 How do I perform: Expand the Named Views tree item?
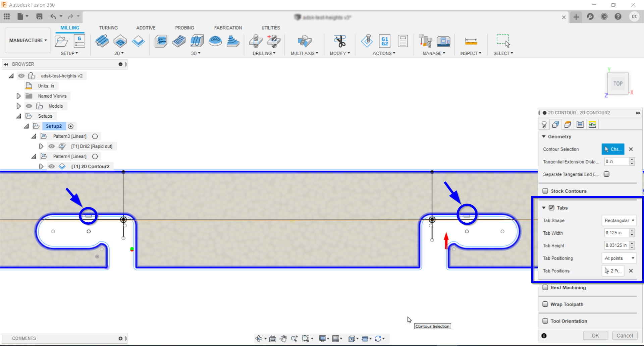click(x=18, y=96)
